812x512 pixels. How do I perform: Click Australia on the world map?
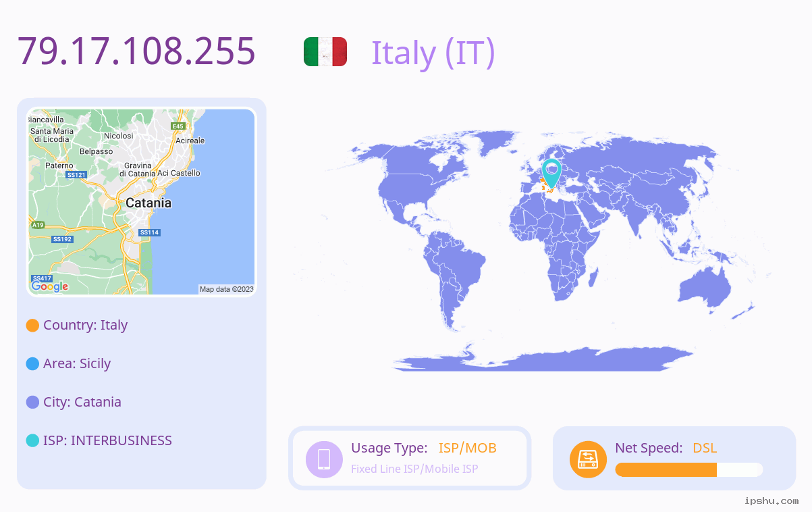point(704,289)
